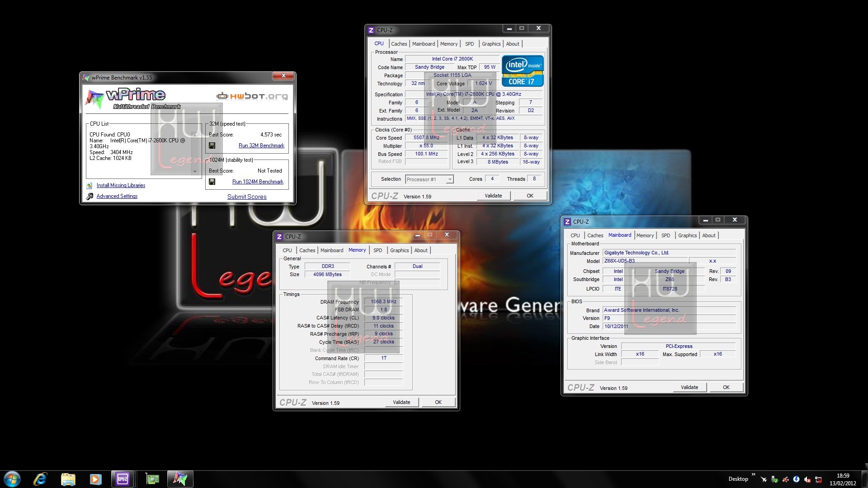The image size is (868, 488).
Task: Click the CPU List scrollbar down arrow
Action: point(195,172)
